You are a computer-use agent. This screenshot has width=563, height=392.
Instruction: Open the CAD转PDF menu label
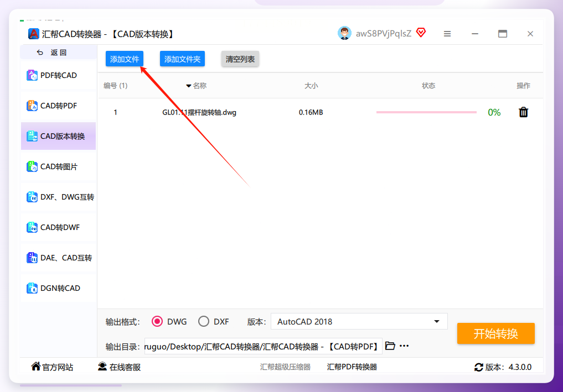59,106
